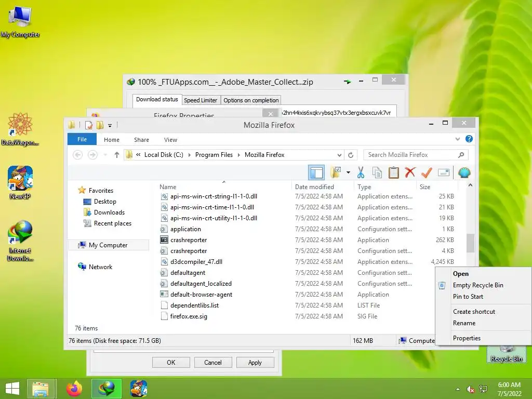Click the quick access properties icon

click(88, 125)
